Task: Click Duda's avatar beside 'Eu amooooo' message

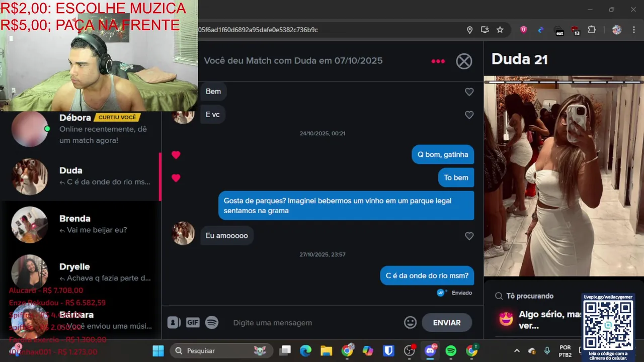Action: pyautogui.click(x=183, y=233)
